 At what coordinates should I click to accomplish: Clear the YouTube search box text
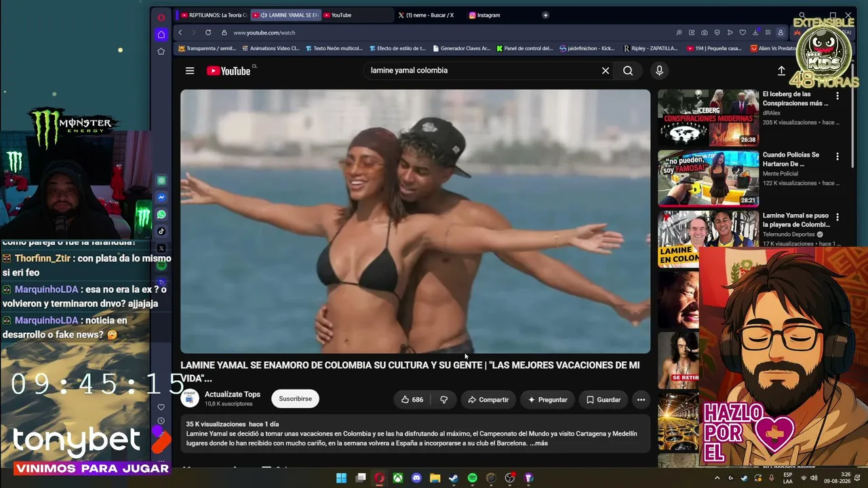[606, 70]
